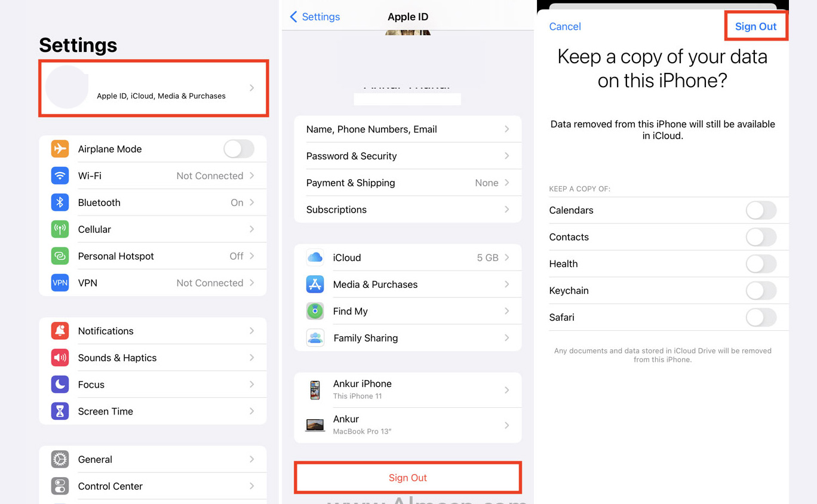Tap the Ankur MacBook Pro device icon
This screenshot has width=817, height=504.
(315, 425)
